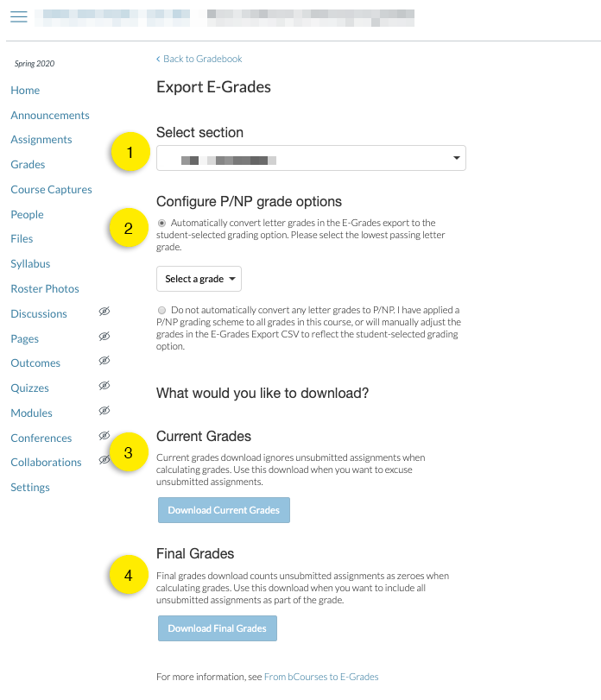Viewport: 601px width, 700px height.
Task: Select automatic letter grade conversion option
Action: point(161,223)
